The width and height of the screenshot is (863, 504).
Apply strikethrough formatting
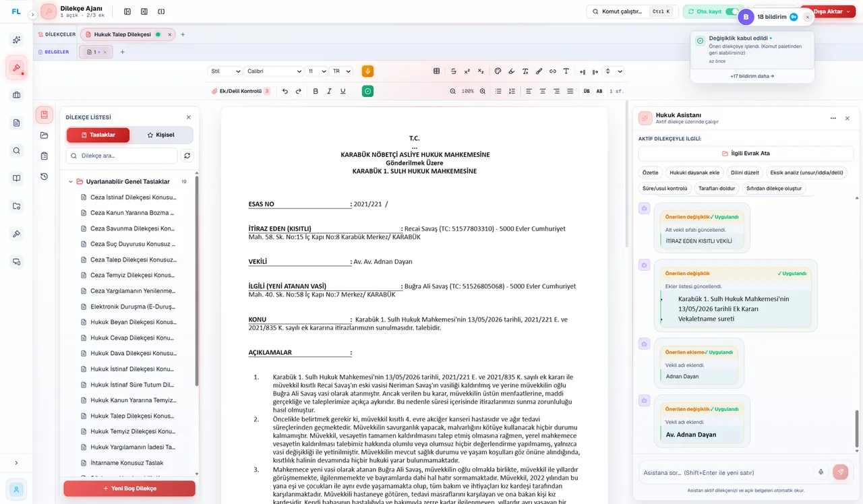coord(453,71)
